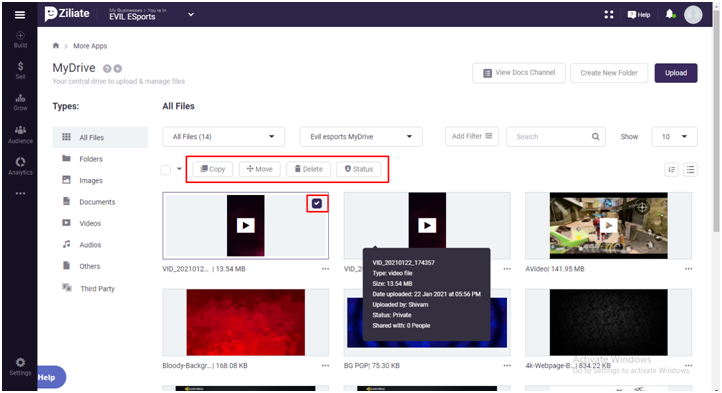Switch to list view icon
The image size is (722, 393).
(x=690, y=170)
